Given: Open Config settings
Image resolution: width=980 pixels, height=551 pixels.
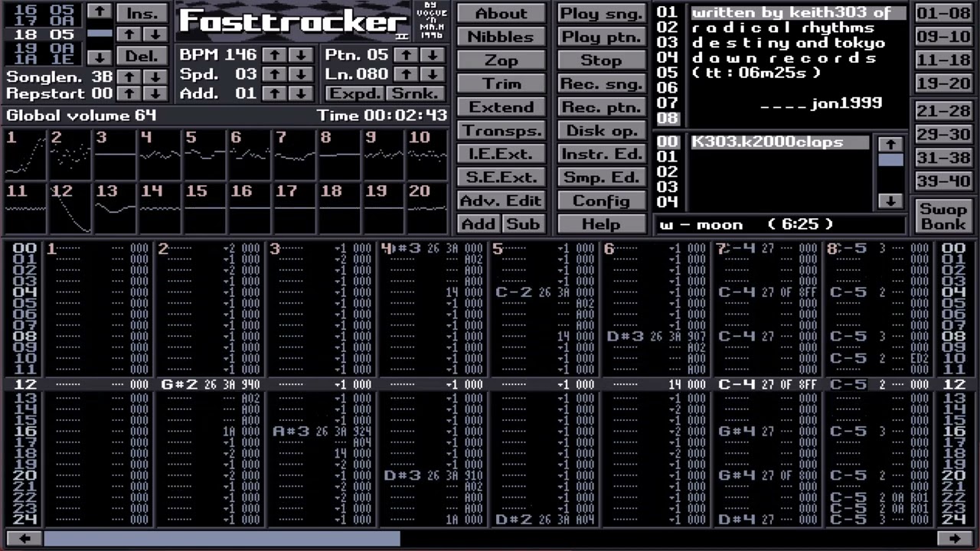Looking at the screenshot, I should tap(601, 201).
